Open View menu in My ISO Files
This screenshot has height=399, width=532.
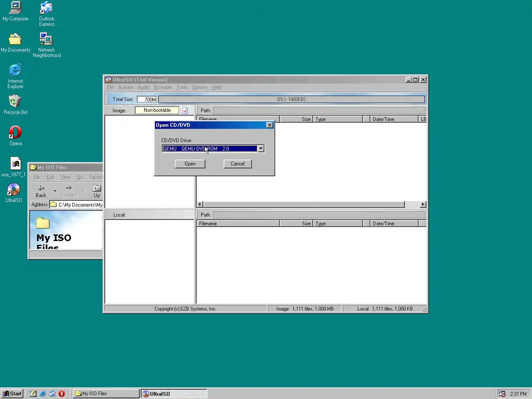tap(66, 177)
